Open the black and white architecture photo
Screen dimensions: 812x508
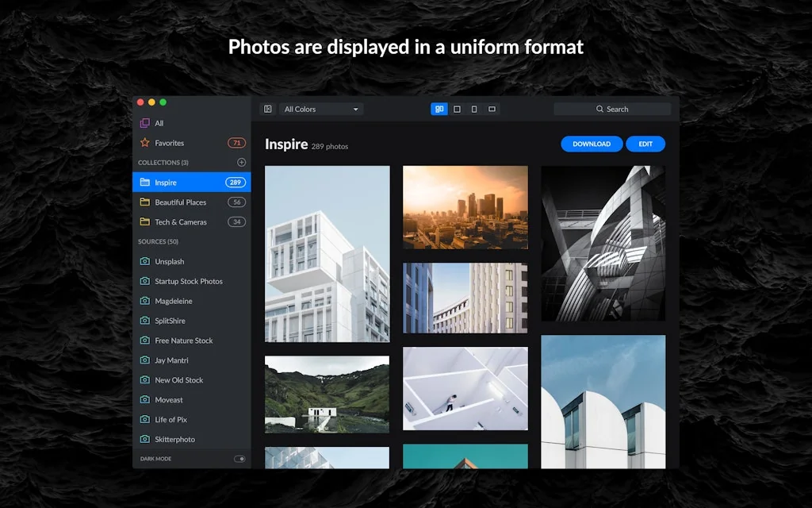coord(603,243)
